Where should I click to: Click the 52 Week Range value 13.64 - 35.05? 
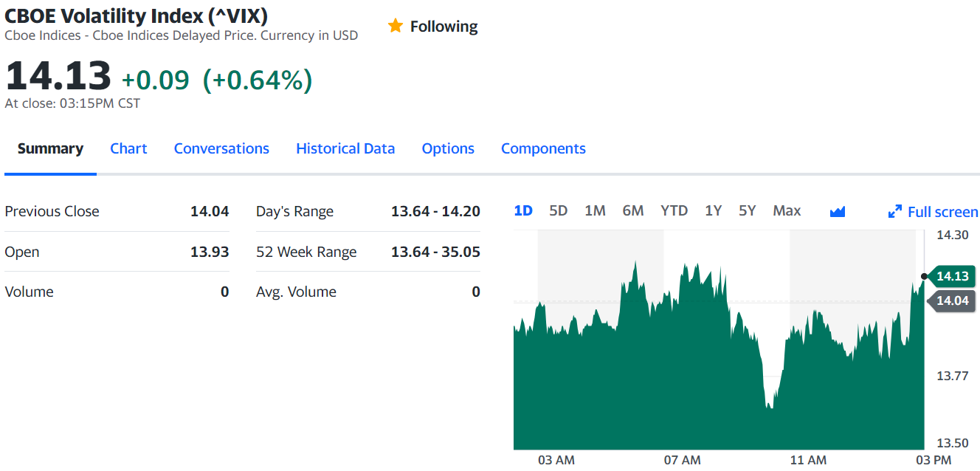tap(435, 252)
